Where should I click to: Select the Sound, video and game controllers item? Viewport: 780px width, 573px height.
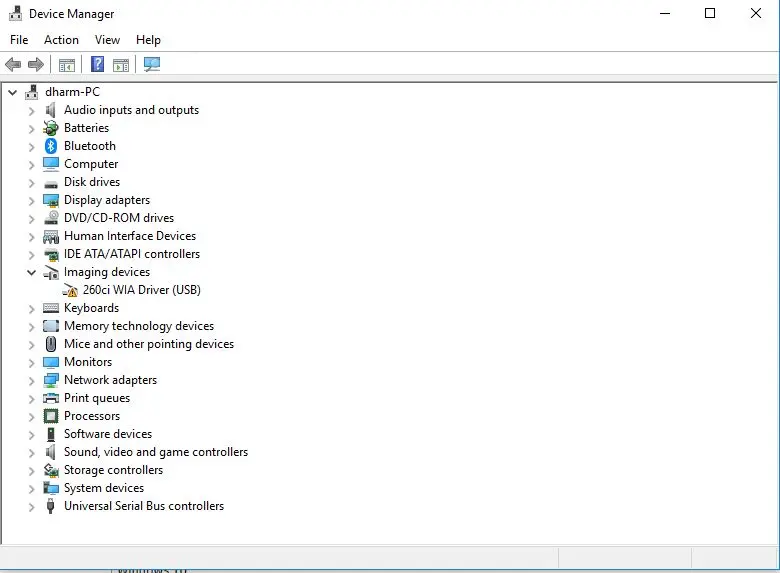point(155,452)
